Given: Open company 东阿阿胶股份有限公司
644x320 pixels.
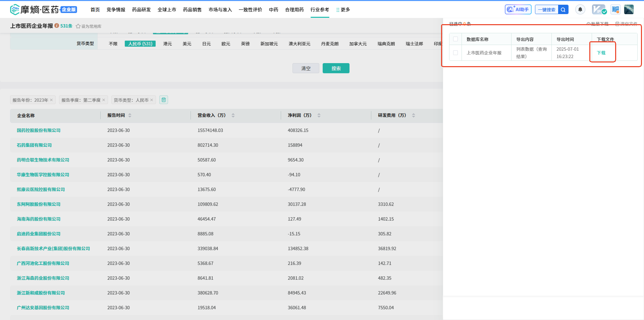Looking at the screenshot, I should [x=39, y=204].
